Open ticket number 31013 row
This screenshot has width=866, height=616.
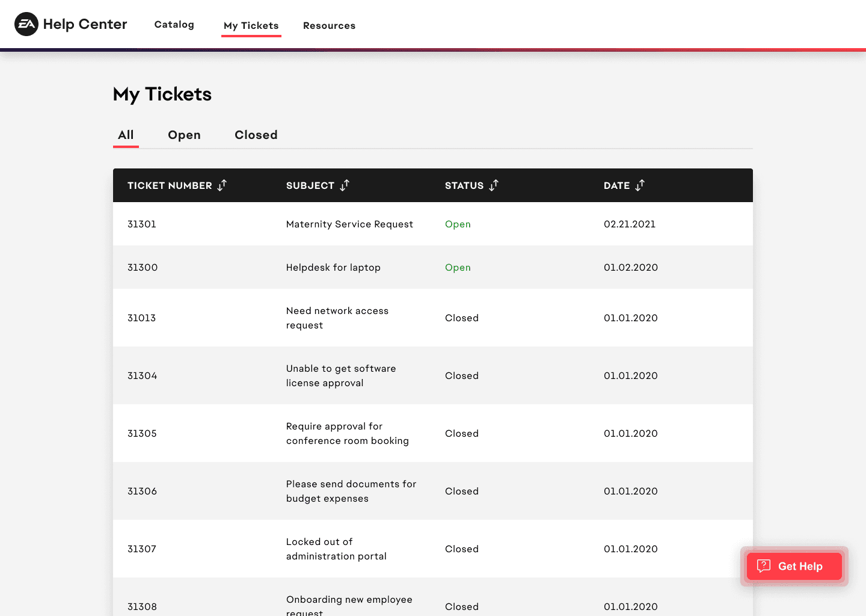pyautogui.click(x=433, y=318)
